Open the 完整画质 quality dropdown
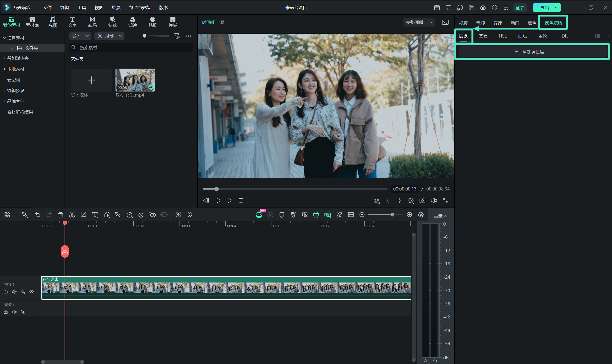 tap(419, 22)
